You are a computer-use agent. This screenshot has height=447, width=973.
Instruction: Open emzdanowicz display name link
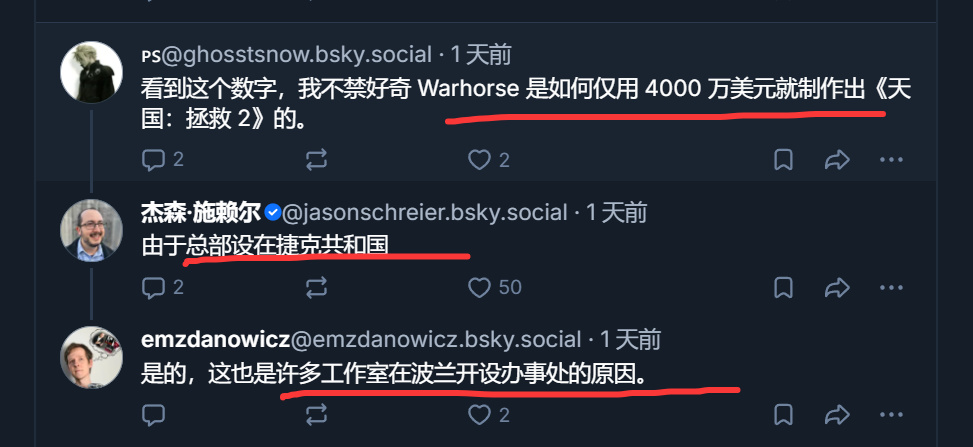(x=215, y=340)
